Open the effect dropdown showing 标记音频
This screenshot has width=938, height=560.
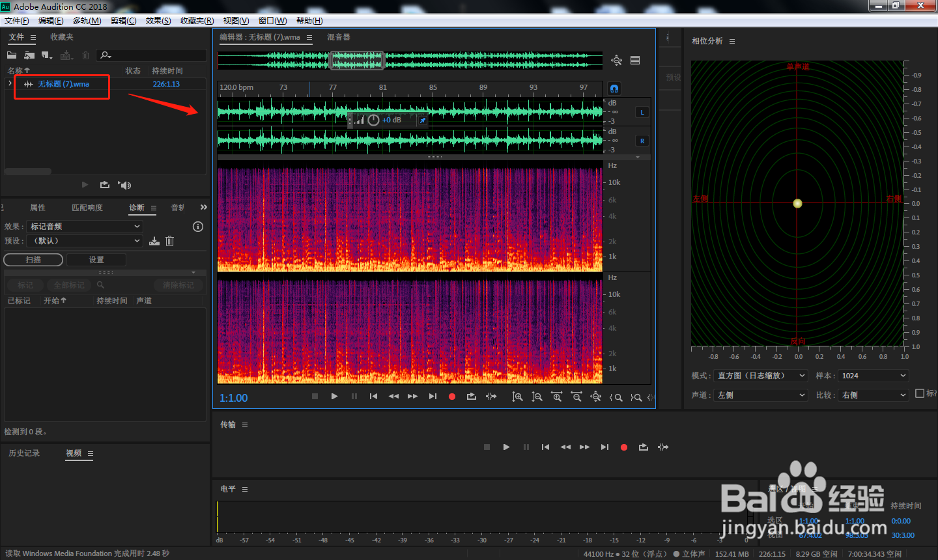click(x=85, y=227)
